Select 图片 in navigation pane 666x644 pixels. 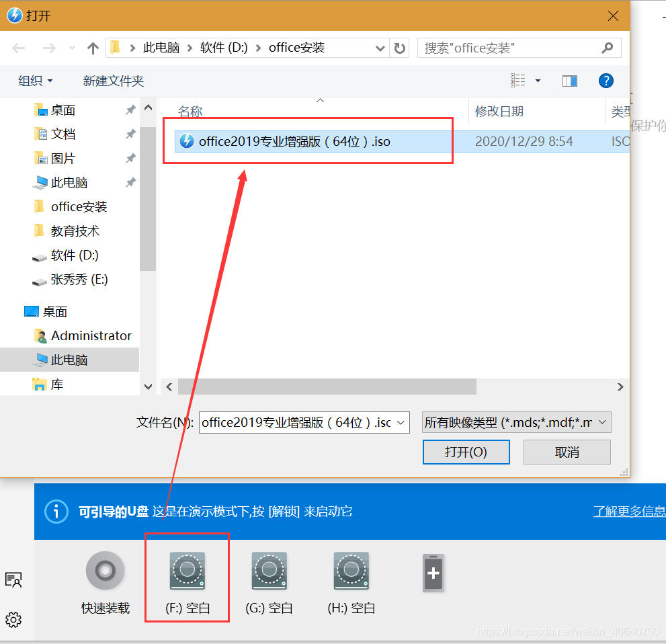point(63,159)
